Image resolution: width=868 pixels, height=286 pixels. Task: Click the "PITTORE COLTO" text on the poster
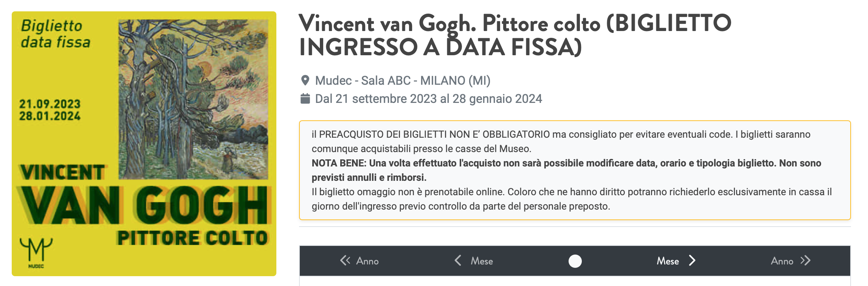click(192, 238)
